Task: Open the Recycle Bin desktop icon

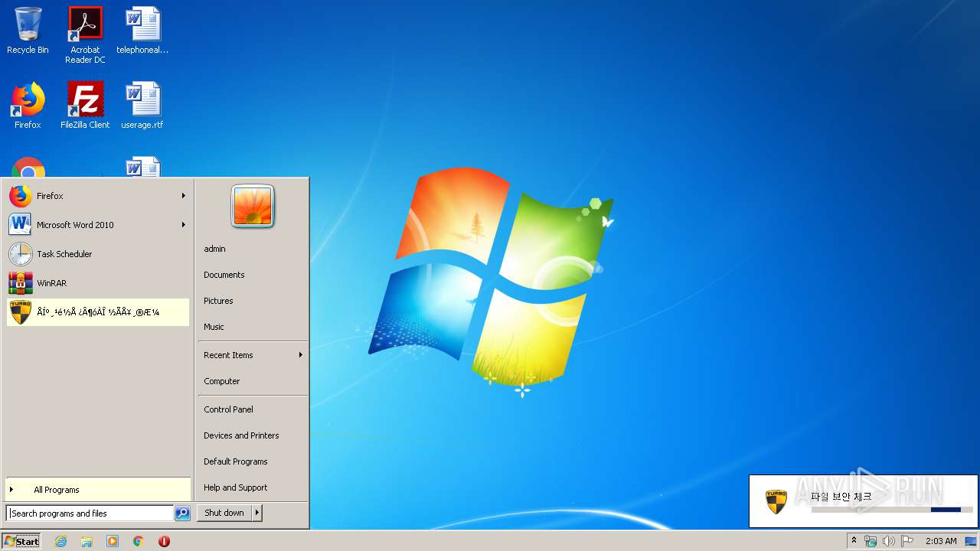Action: point(28,31)
